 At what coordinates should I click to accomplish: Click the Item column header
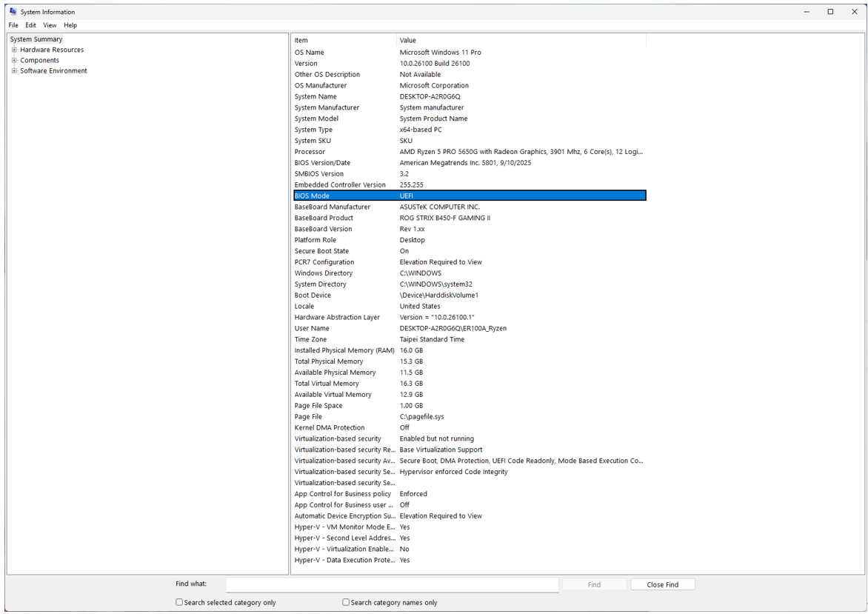click(x=344, y=41)
